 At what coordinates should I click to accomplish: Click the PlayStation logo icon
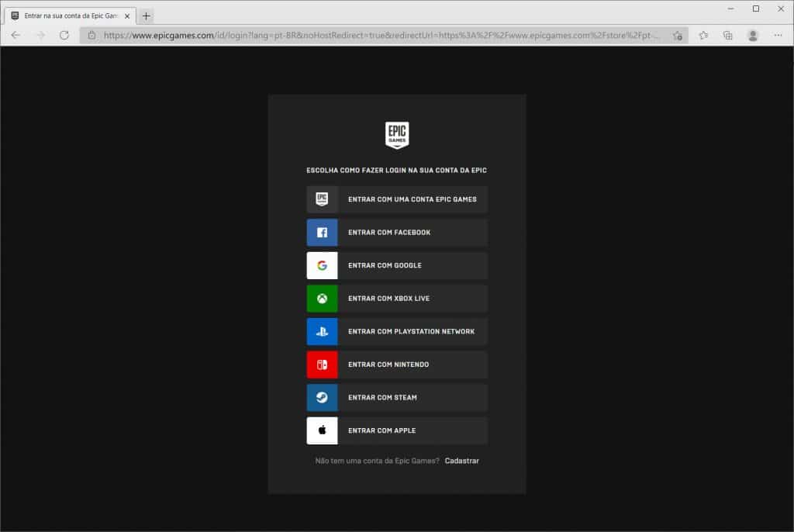pos(322,331)
